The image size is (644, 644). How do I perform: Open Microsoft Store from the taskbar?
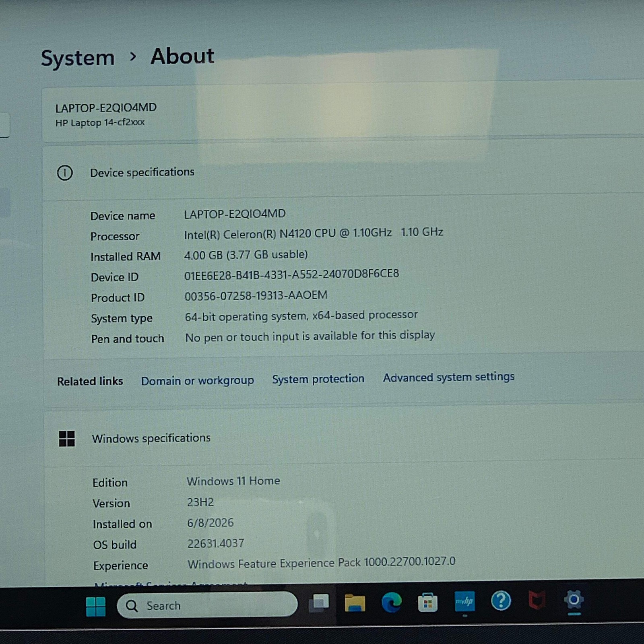pos(427,602)
